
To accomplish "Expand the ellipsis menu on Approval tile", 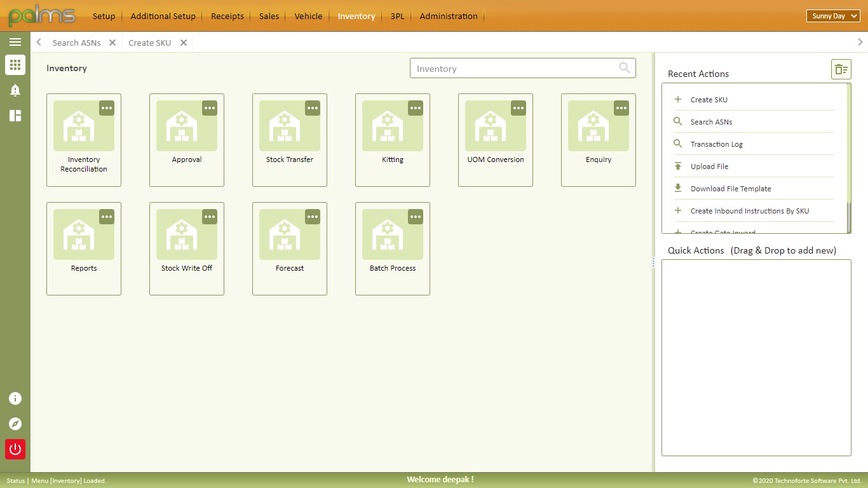I will pyautogui.click(x=210, y=108).
